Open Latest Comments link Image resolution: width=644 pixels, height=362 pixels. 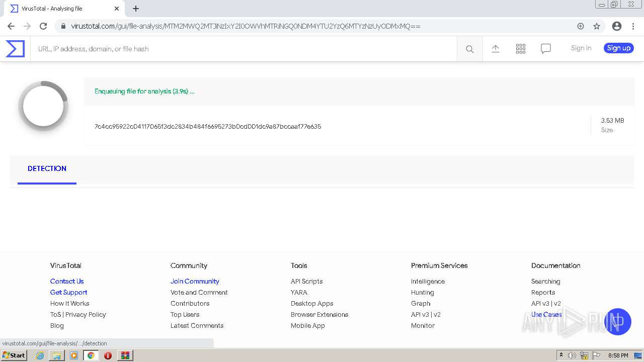coord(197,325)
